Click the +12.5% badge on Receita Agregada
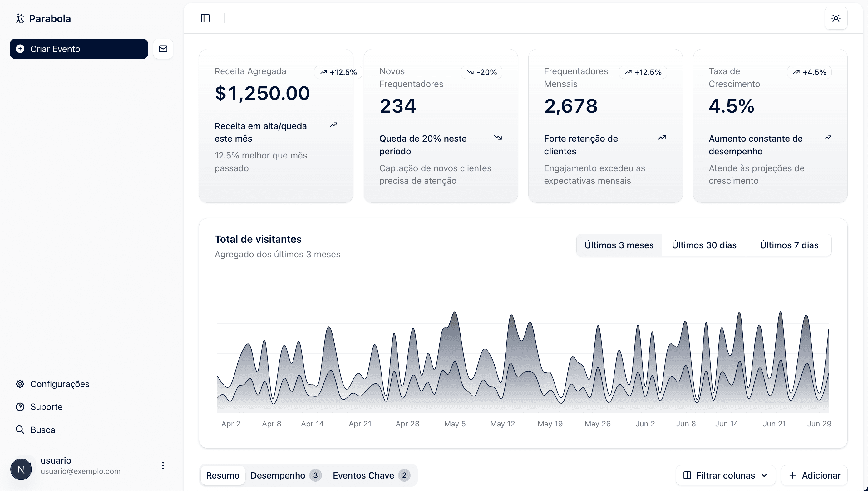868x491 pixels. point(338,72)
